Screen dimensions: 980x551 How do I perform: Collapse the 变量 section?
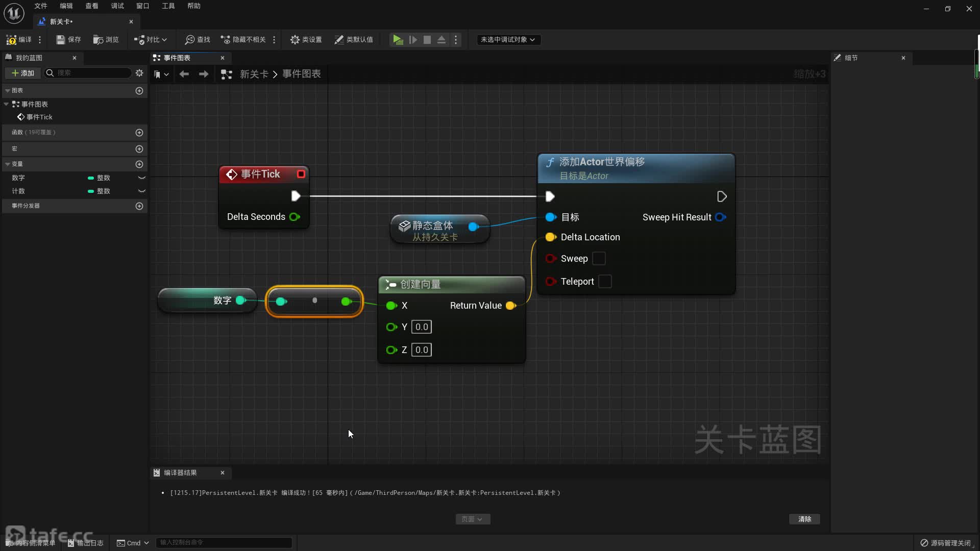[8, 164]
